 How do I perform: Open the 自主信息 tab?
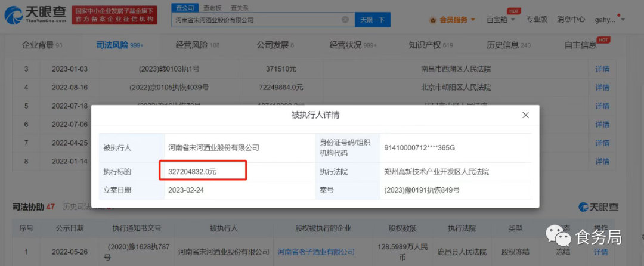tap(580, 45)
